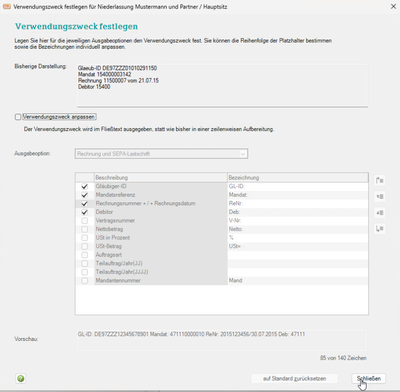Uncheck the Debitor row checkbox
Screen dimensions: 400x392
tap(85, 212)
